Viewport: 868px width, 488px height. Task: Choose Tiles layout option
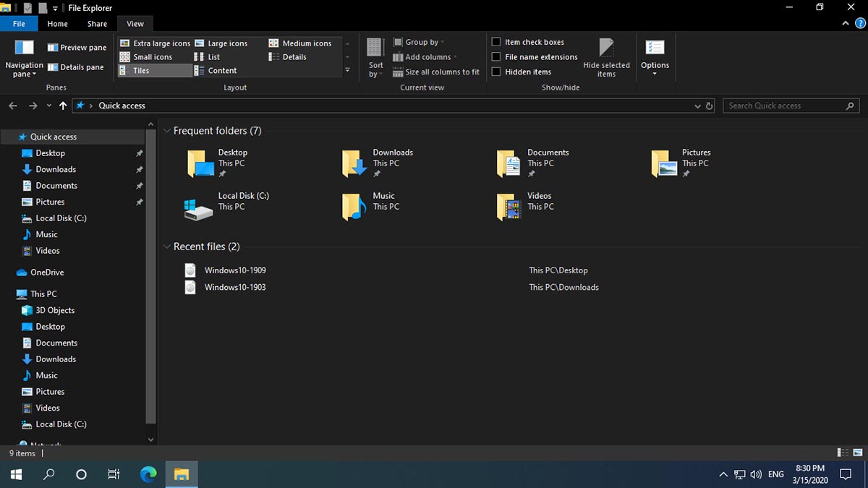tap(155, 71)
